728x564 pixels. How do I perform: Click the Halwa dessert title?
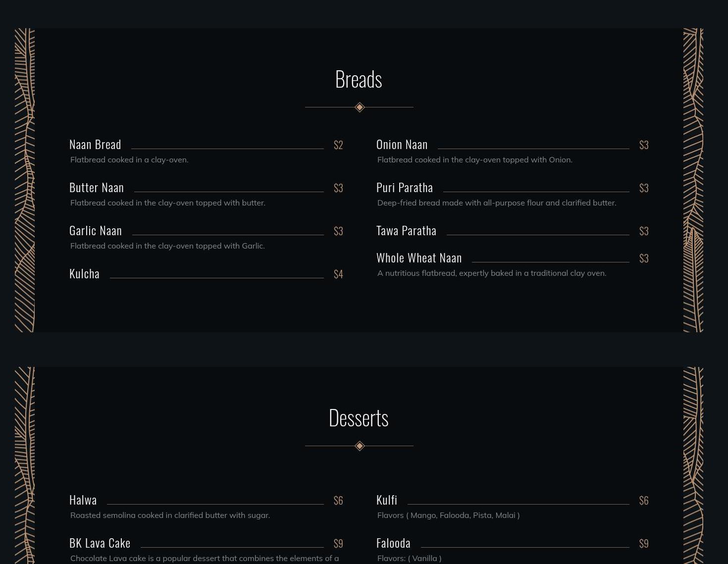coord(83,500)
